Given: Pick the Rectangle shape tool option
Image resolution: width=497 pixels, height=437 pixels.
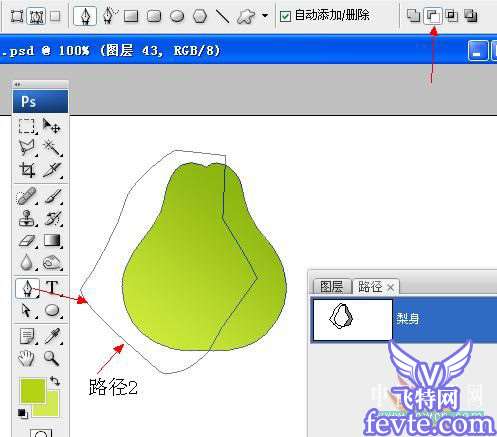Looking at the screenshot, I should (131, 16).
